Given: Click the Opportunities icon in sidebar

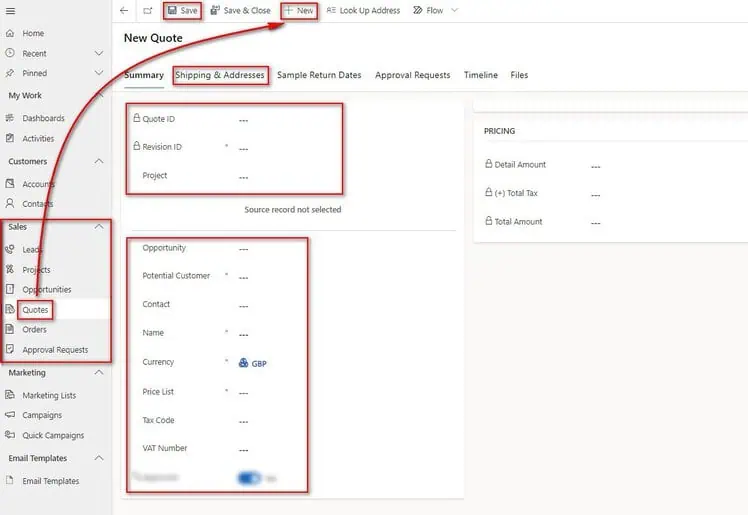Looking at the screenshot, I should coord(10,289).
